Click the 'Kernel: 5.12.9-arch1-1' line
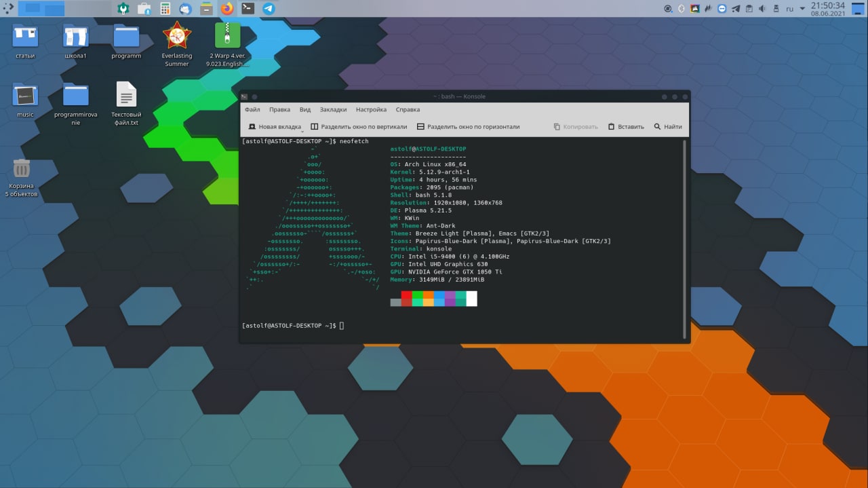The height and width of the screenshot is (488, 868). pos(430,172)
